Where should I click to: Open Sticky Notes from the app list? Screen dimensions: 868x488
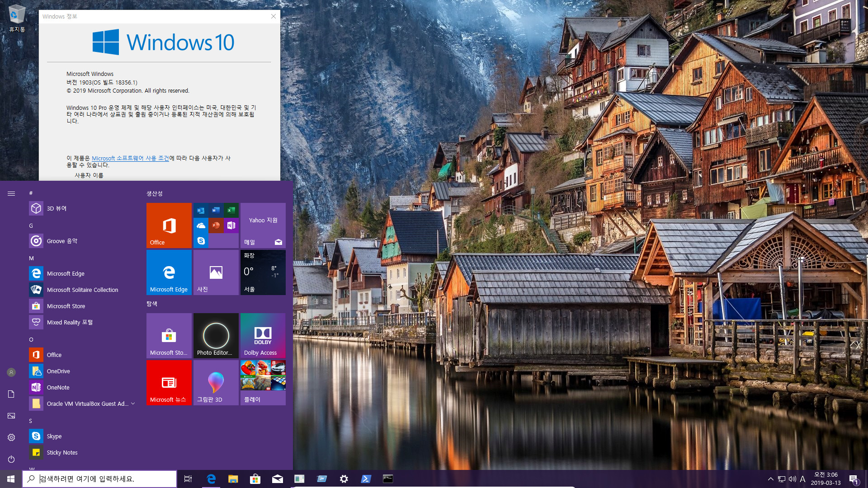[x=81, y=452]
